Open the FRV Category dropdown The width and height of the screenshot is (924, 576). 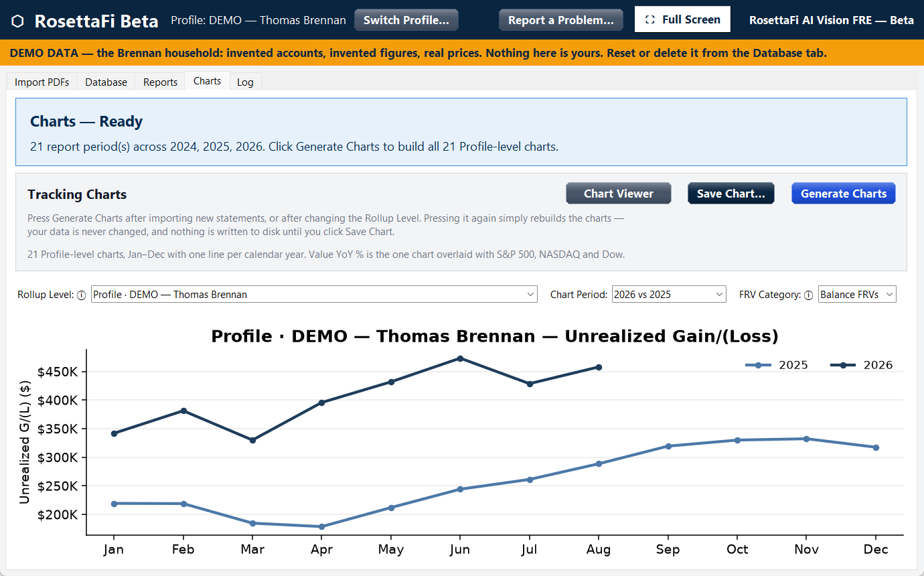pyautogui.click(x=857, y=294)
